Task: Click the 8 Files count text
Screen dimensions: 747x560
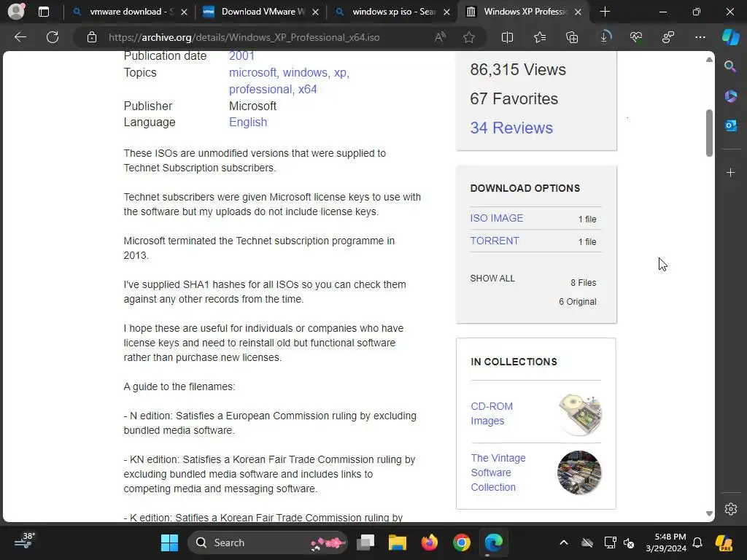Action: point(583,283)
